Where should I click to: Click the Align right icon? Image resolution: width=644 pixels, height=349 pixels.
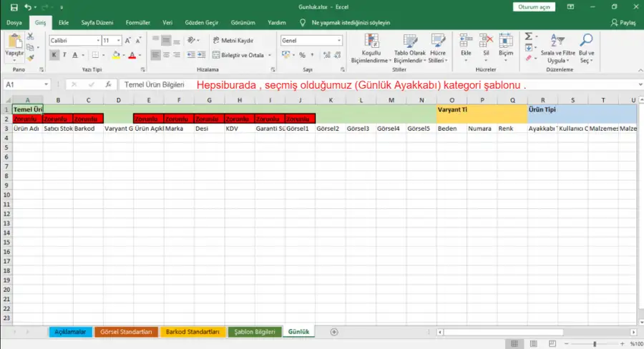click(177, 55)
